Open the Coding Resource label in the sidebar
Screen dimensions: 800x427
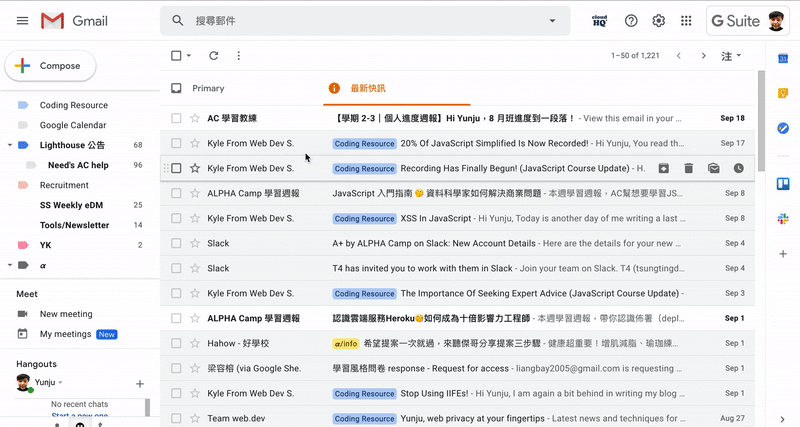click(73, 105)
